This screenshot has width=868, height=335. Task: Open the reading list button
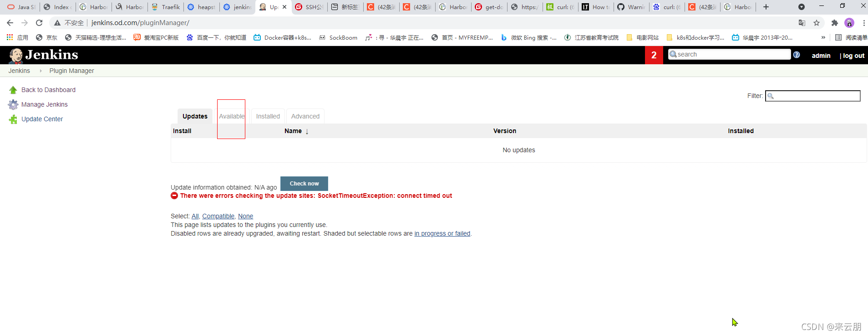[851, 37]
